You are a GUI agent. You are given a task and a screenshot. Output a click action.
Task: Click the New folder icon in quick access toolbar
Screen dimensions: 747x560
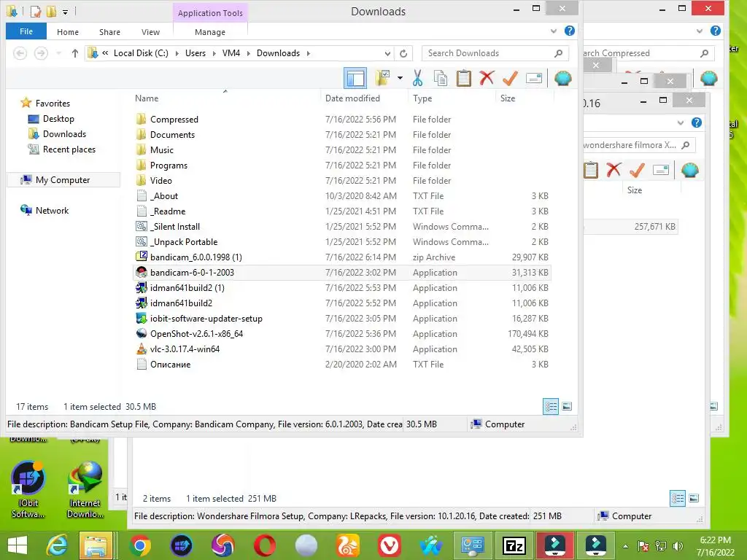[51, 11]
